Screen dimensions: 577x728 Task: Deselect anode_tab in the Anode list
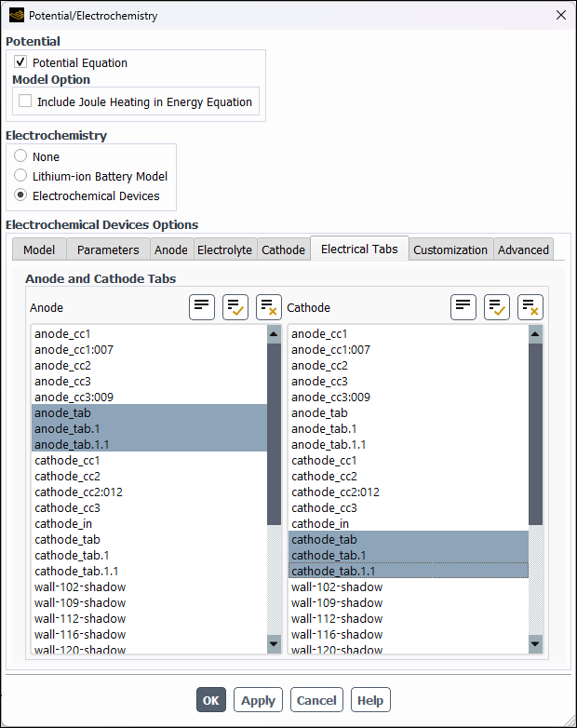(149, 412)
